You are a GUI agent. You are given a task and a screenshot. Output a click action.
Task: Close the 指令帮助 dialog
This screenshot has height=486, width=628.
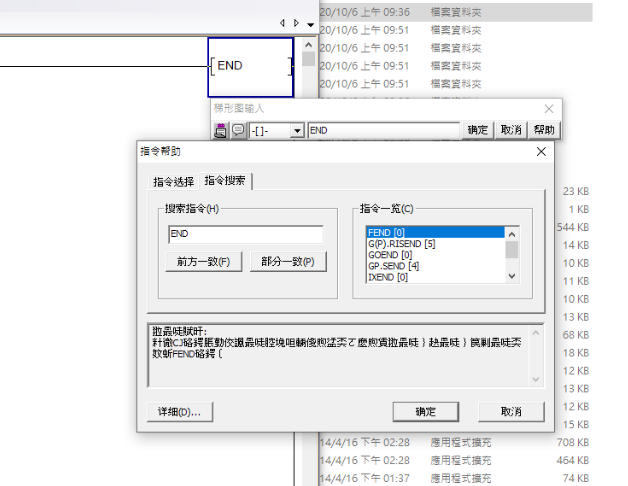pyautogui.click(x=541, y=151)
